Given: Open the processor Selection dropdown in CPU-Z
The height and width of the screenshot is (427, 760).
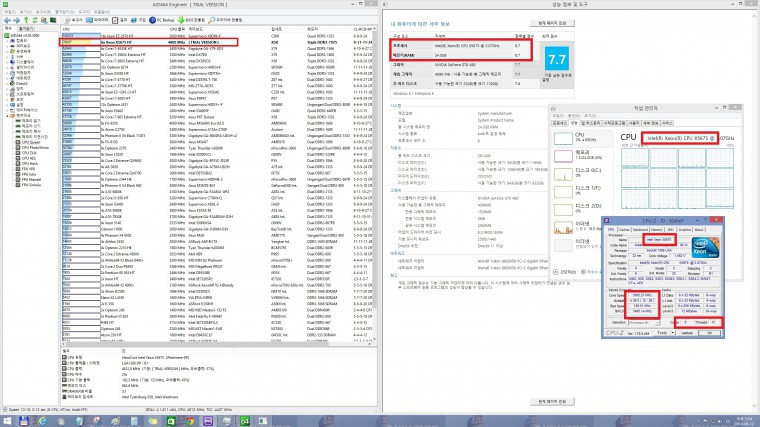Looking at the screenshot, I should [644, 323].
